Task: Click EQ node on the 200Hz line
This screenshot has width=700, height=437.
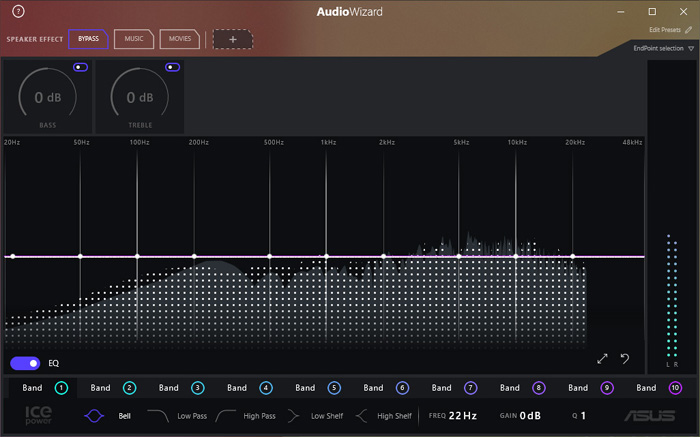Action: coord(194,256)
